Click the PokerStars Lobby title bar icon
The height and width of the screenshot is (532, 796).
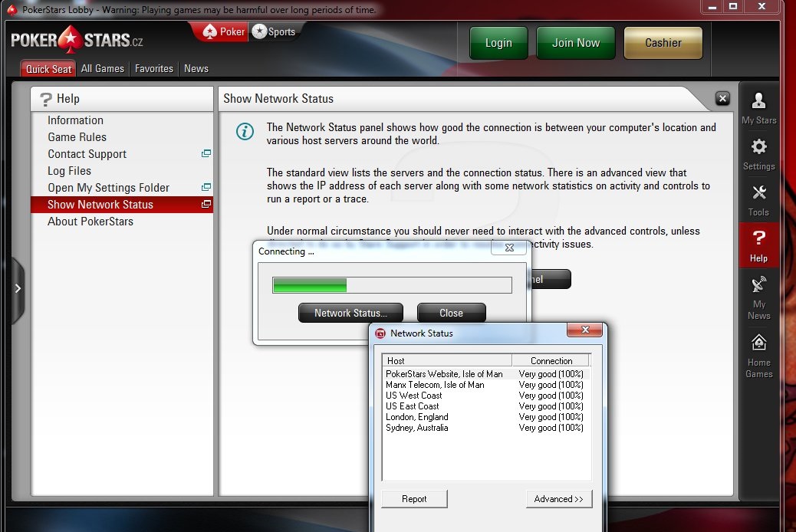(x=12, y=10)
